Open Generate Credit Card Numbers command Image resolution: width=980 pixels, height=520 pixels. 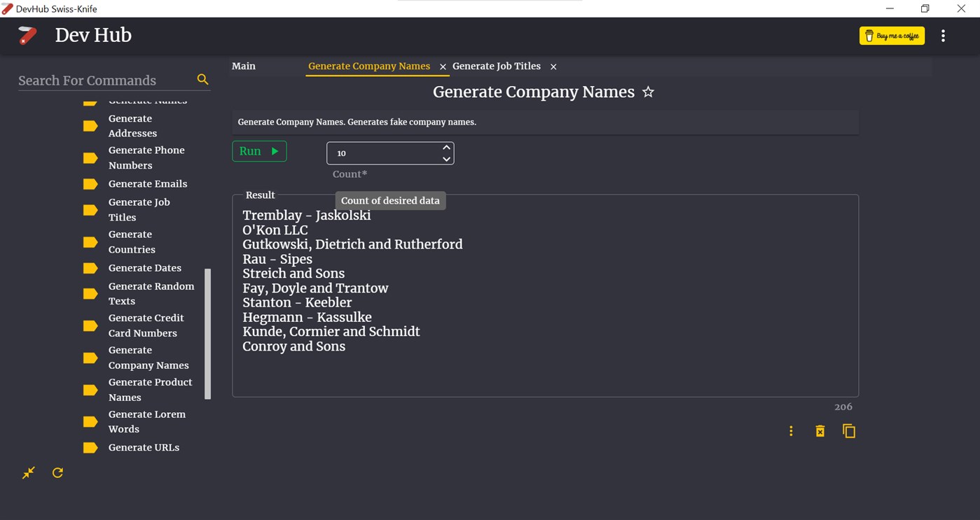coord(146,325)
